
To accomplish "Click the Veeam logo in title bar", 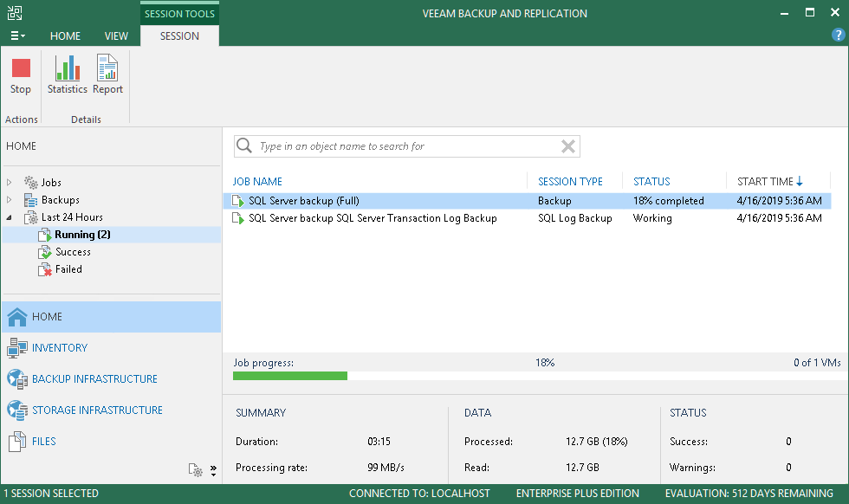I will (15, 13).
